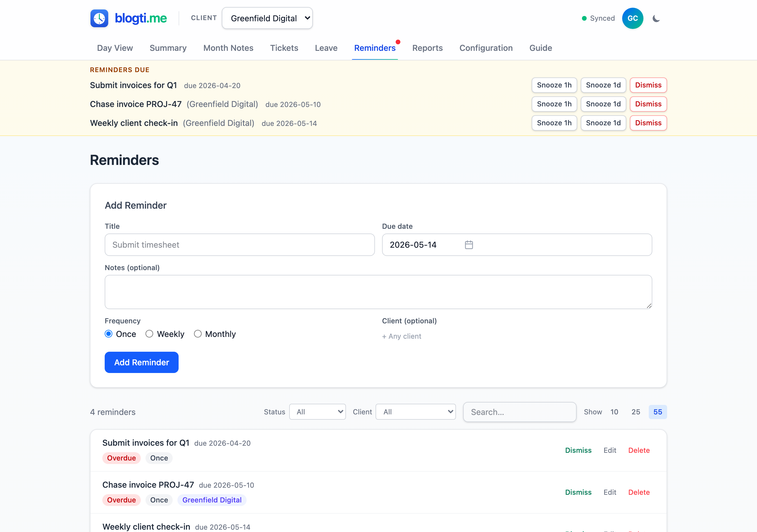This screenshot has height=532, width=757.
Task: Open the Month Notes tab
Action: click(228, 48)
